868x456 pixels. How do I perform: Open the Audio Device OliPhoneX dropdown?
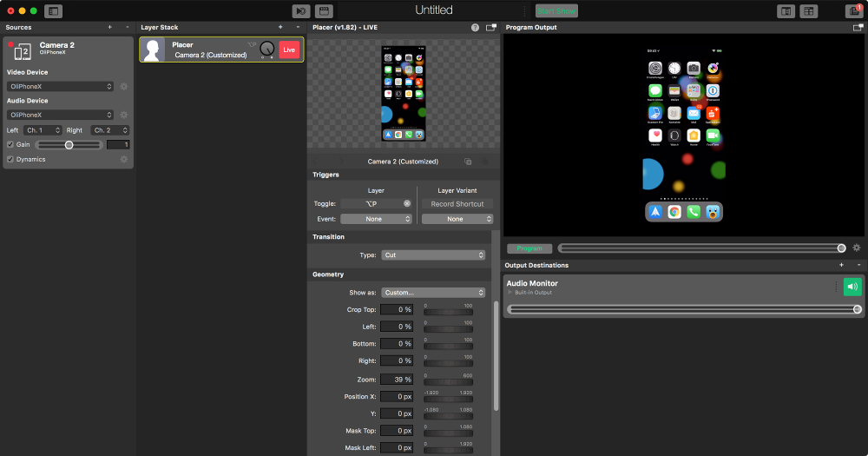click(x=60, y=115)
